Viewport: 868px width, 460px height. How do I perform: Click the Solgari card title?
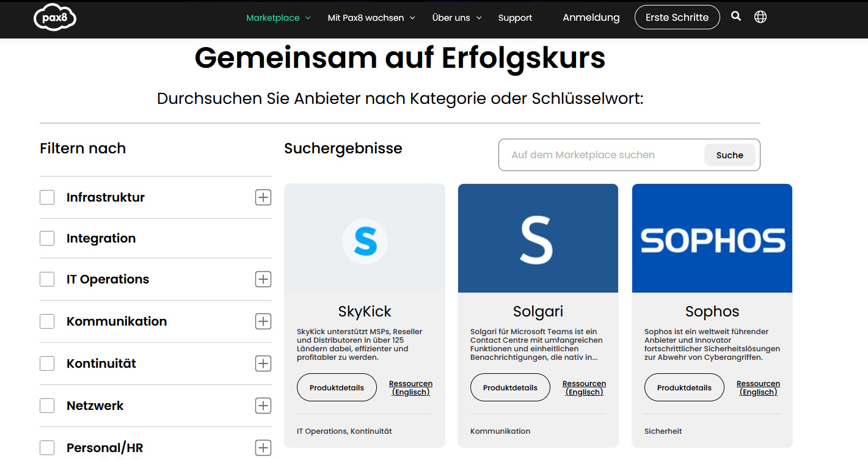click(538, 311)
